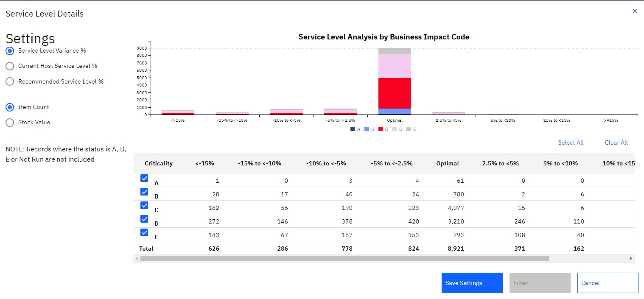Click cell value 780 in row B

[458, 194]
